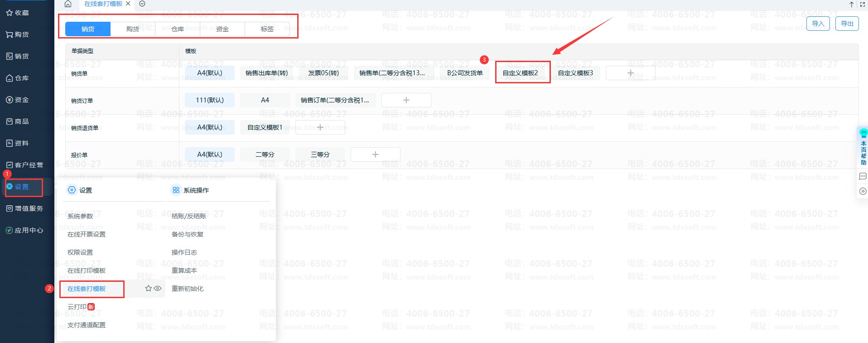This screenshot has width=868, height=343.
Task: Open the 收藏 favorites sidebar item
Action: [18, 13]
